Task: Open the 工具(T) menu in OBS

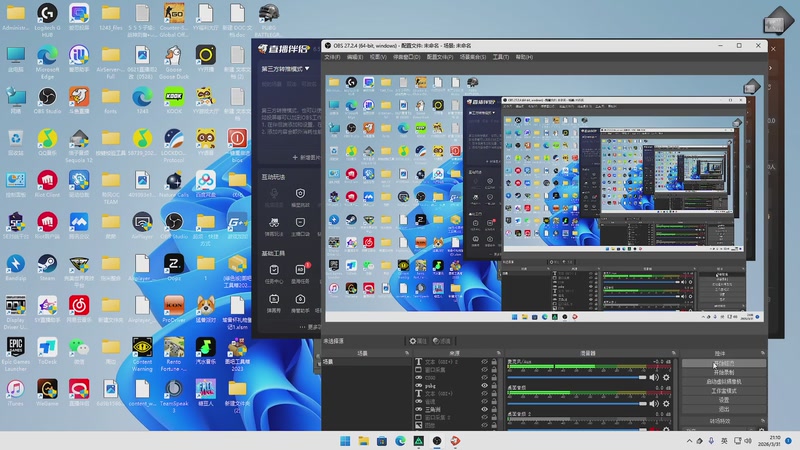Action: (500, 57)
